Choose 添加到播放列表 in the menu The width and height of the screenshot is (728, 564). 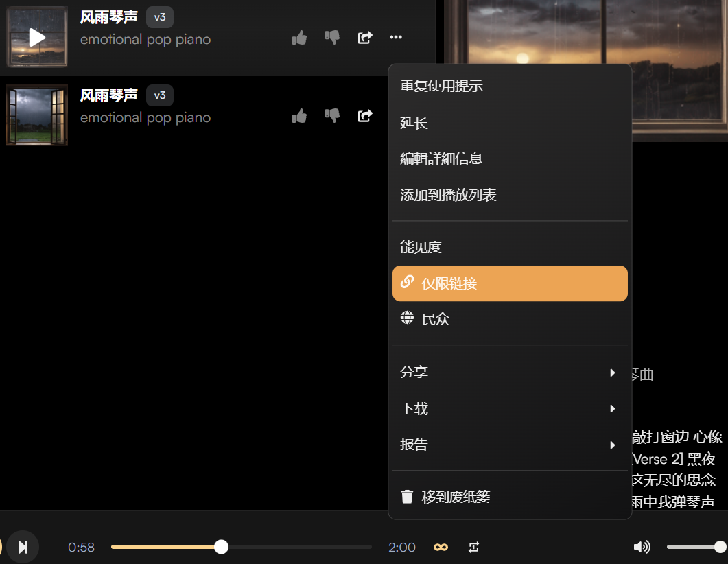click(x=509, y=194)
